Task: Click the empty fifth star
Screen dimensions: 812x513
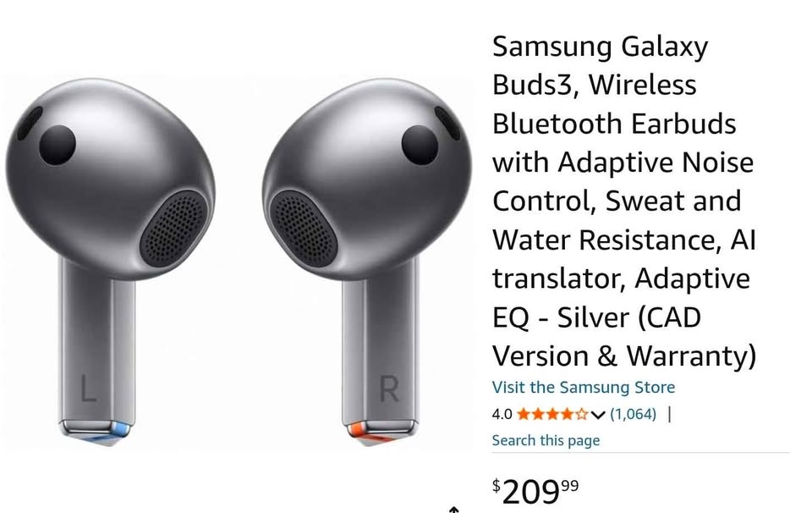Action: 582,414
